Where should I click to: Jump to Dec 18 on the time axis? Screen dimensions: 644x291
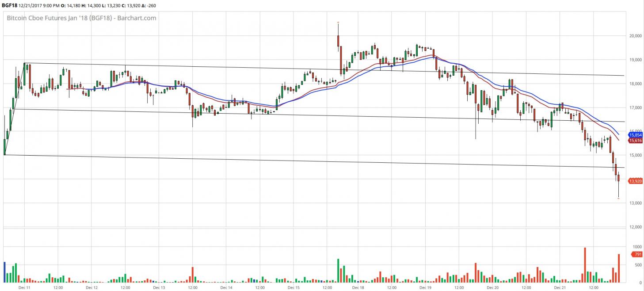[x=358, y=287]
